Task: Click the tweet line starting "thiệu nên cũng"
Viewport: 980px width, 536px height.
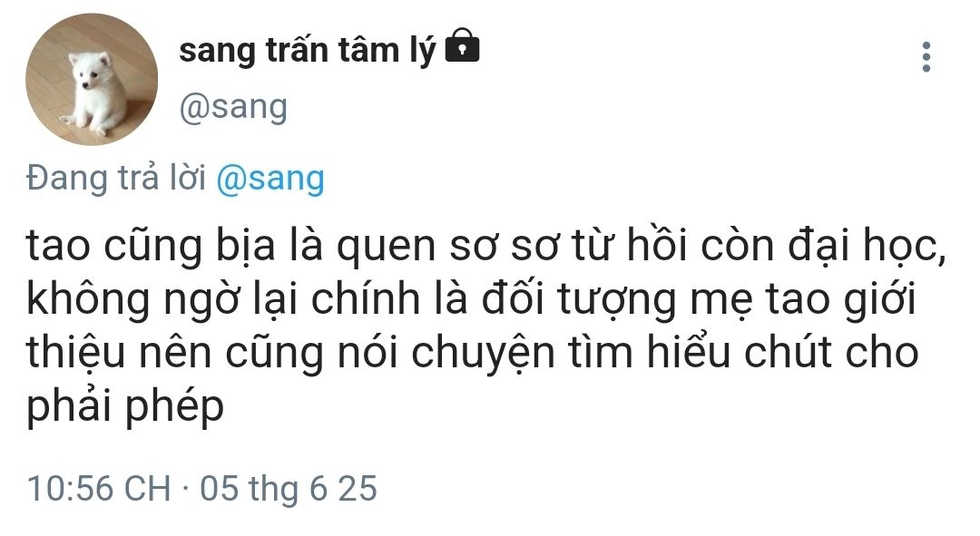Action: 472,354
